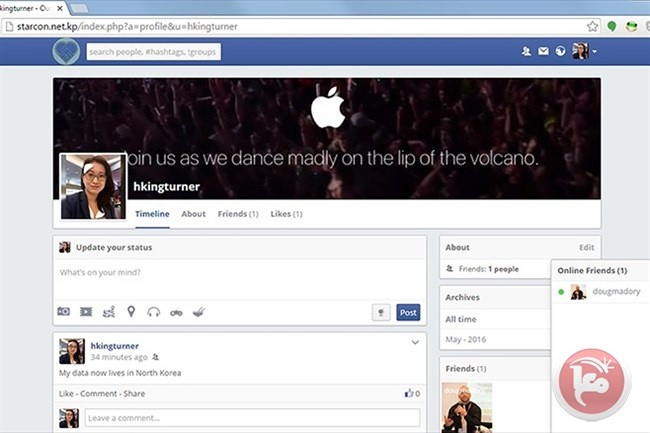Expand the account dropdown arrow in header
The image size is (650, 433).
(x=594, y=52)
